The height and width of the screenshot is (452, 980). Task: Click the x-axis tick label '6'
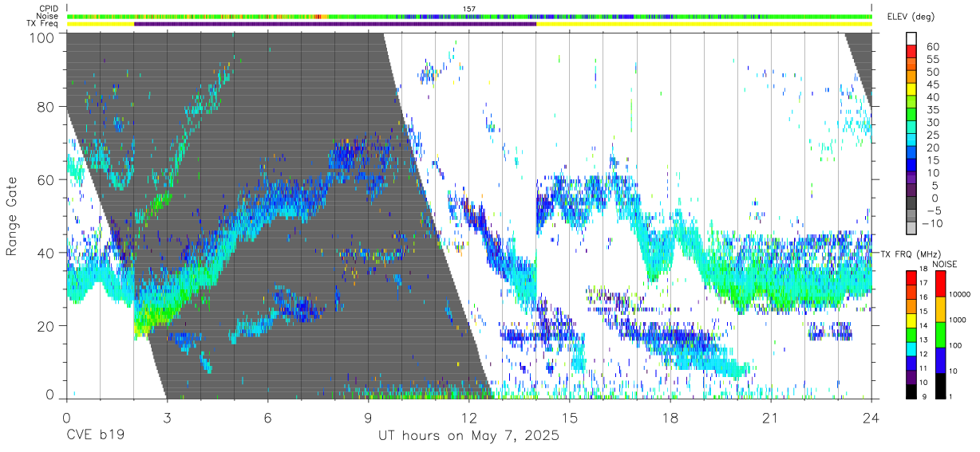point(267,418)
